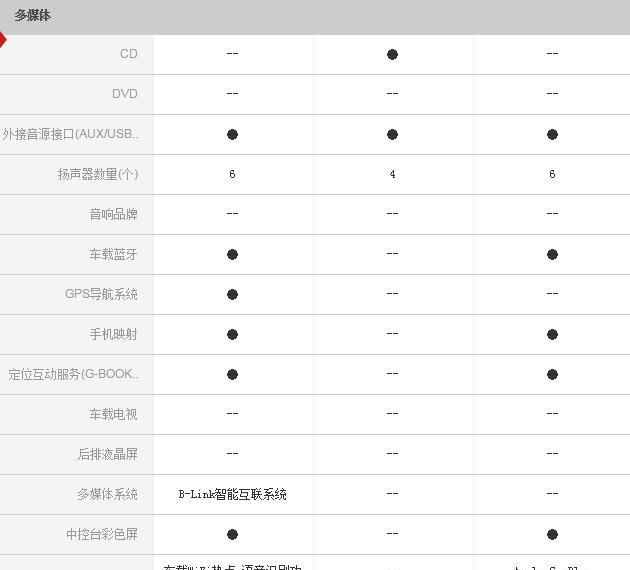
Task: Click the middle-column dot in the AUX/USB row
Action: coord(393,135)
